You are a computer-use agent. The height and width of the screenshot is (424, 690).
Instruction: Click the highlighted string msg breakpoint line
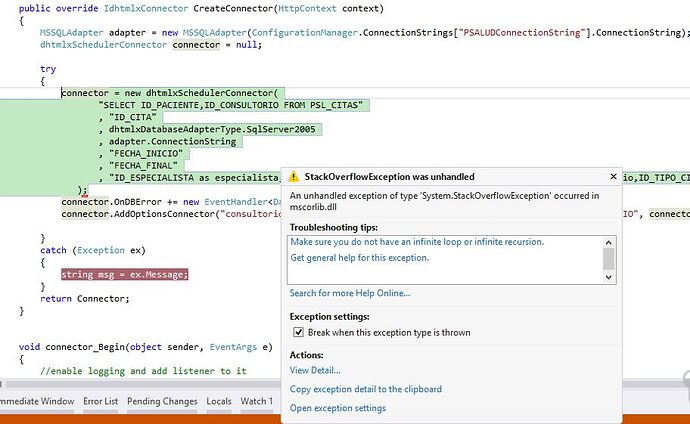(125, 274)
